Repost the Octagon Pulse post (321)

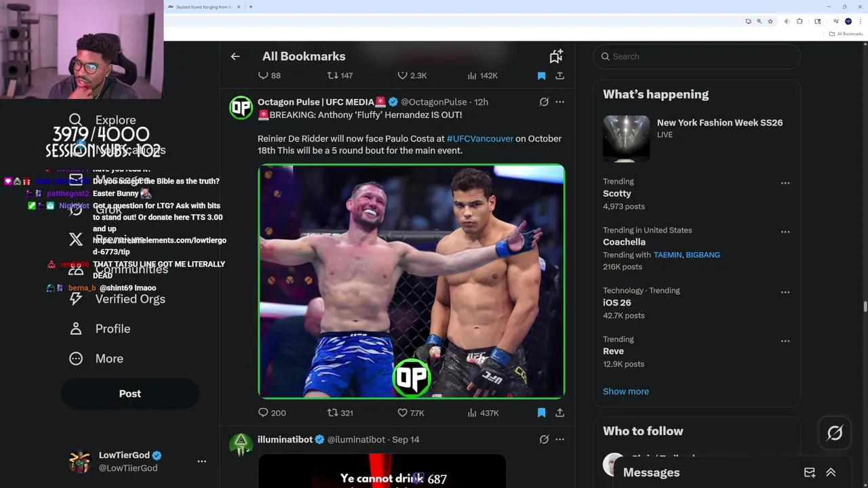(340, 413)
